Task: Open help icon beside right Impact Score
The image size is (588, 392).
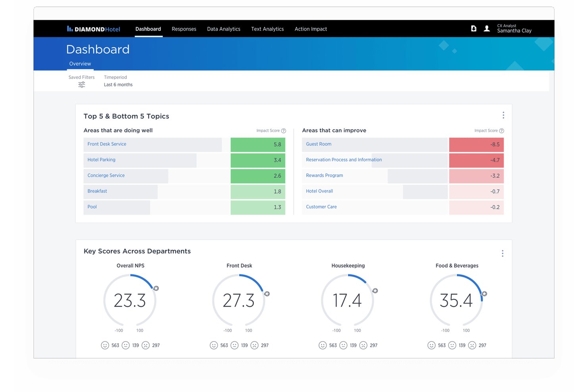Action: (501, 131)
